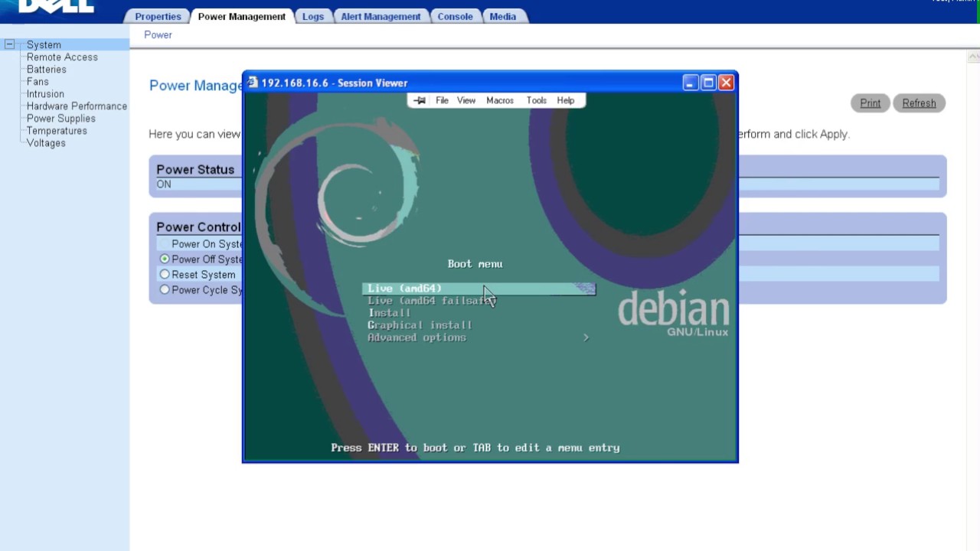Open Remote Access in the tree

click(x=62, y=57)
